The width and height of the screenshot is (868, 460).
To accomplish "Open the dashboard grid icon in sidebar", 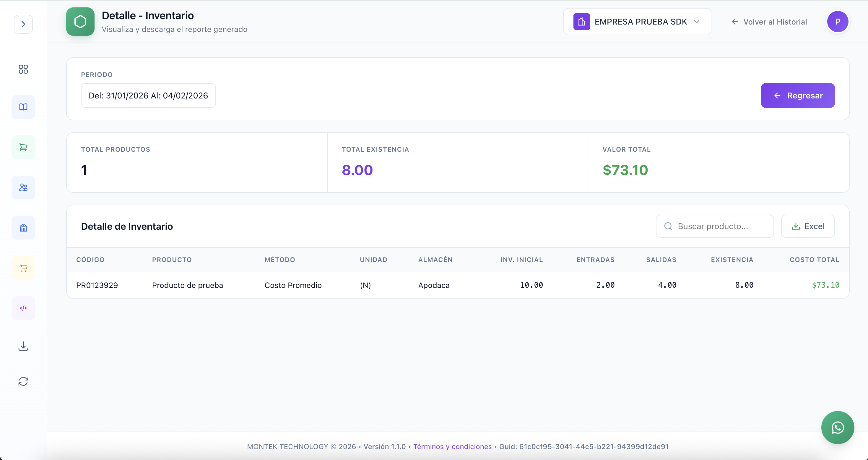I will pyautogui.click(x=23, y=69).
